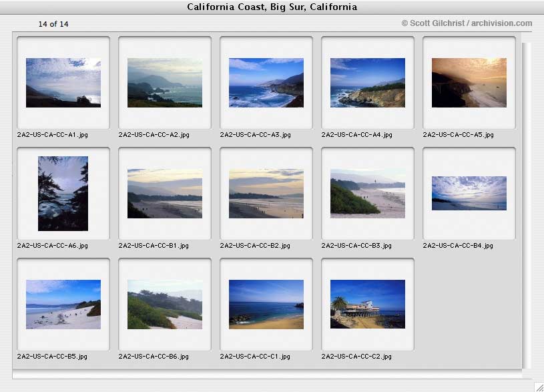The width and height of the screenshot is (544, 392).
Task: Open the 2A2-US-CA-CC-B1.jpg beach dusk thumbnail
Action: [165, 194]
